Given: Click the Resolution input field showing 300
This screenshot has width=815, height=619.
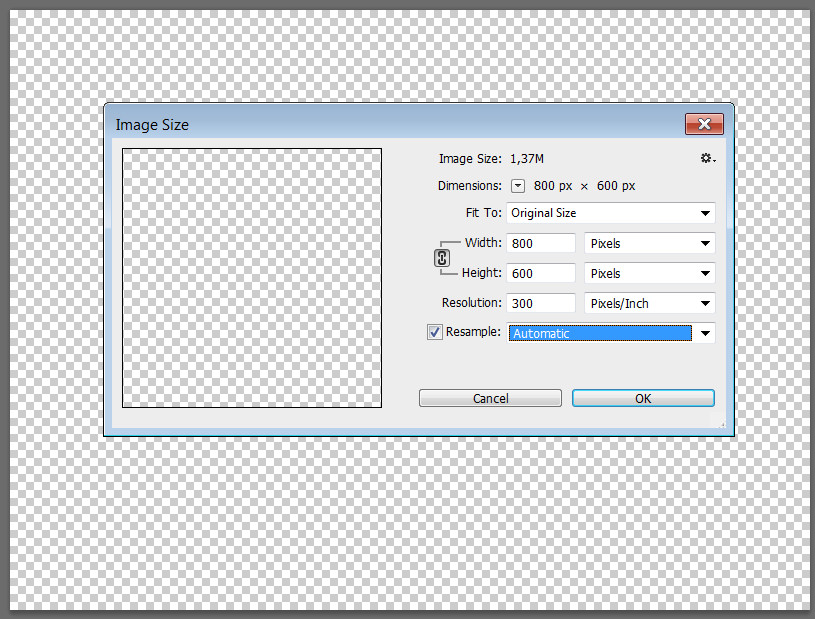Looking at the screenshot, I should point(541,304).
